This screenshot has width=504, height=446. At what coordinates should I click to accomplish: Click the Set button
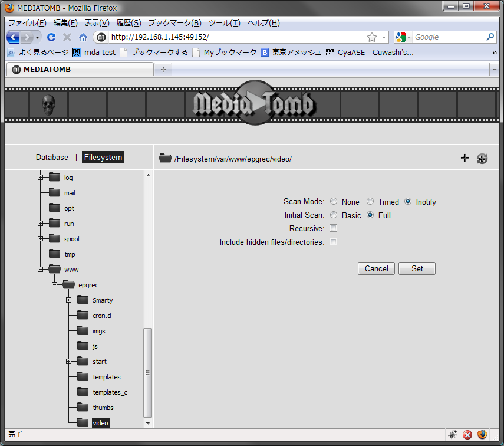tap(417, 268)
